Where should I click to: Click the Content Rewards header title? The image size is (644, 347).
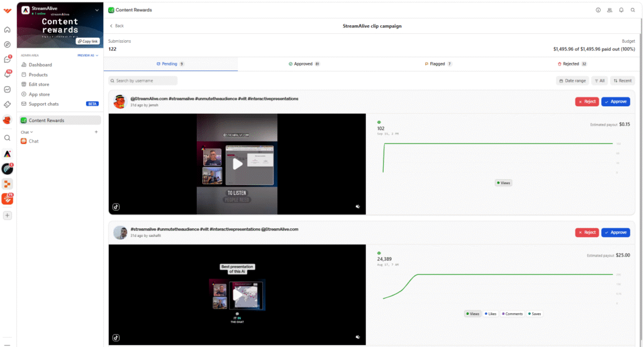coord(134,10)
